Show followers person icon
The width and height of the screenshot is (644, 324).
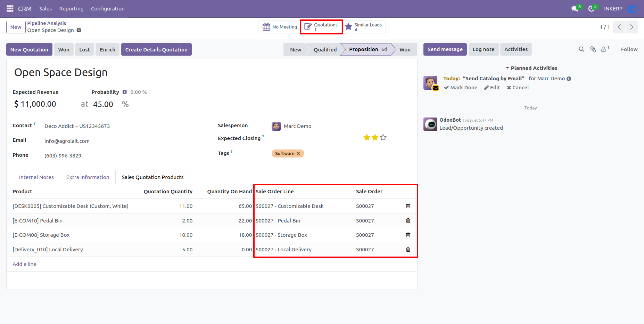pos(604,49)
